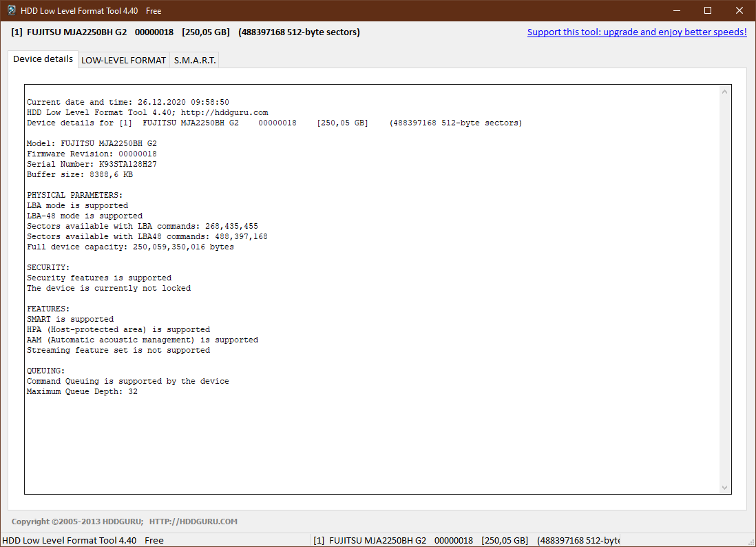This screenshot has width=756, height=547.
Task: Click the window resize grip in status bar
Action: pyautogui.click(x=750, y=541)
